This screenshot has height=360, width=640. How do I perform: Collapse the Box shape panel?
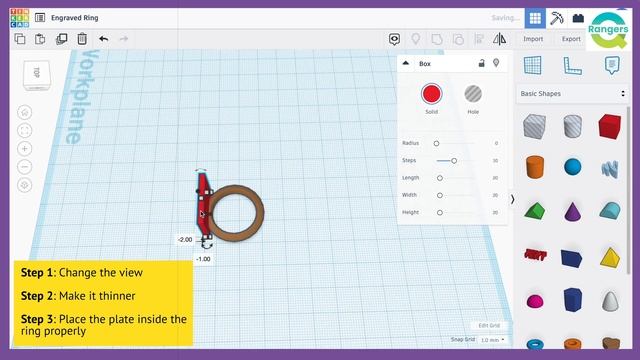(406, 63)
